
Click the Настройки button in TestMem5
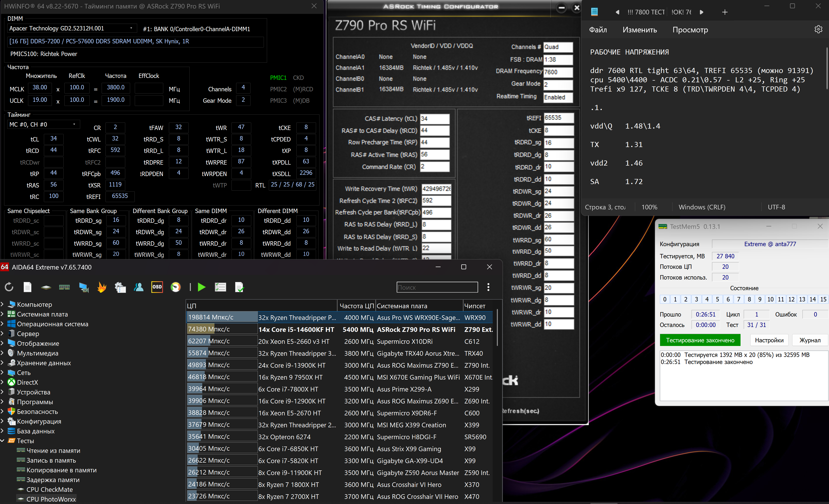tap(769, 340)
